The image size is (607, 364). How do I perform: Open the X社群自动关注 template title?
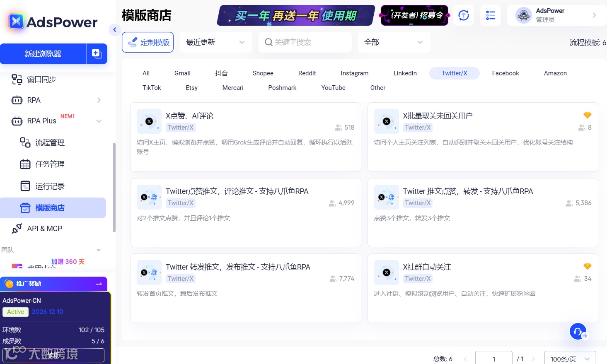427,267
